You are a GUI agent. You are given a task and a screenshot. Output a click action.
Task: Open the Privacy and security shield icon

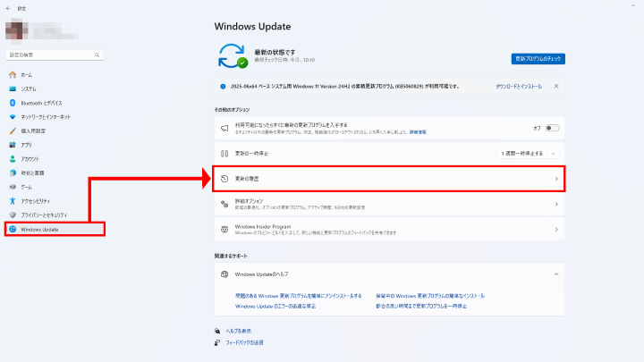[13, 215]
